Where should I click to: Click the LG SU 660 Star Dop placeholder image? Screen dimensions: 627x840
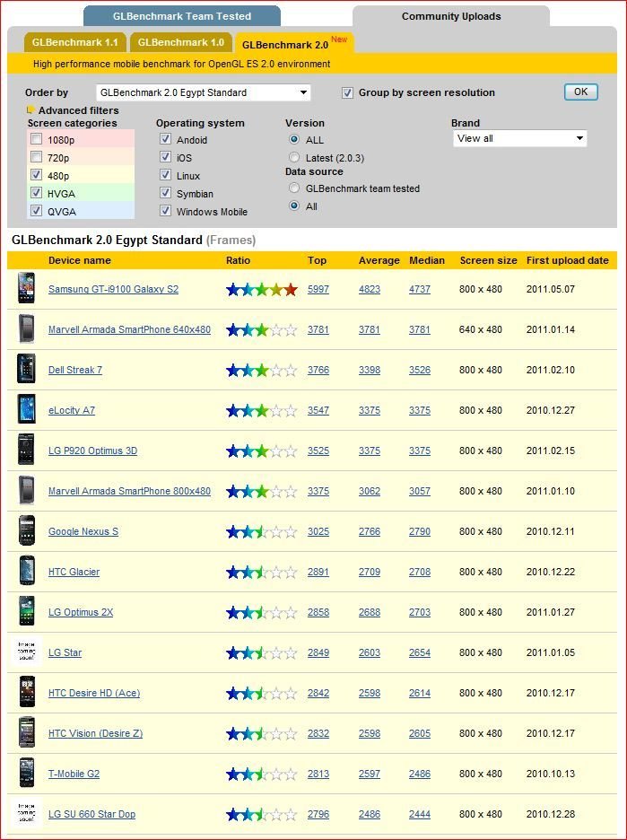click(26, 813)
